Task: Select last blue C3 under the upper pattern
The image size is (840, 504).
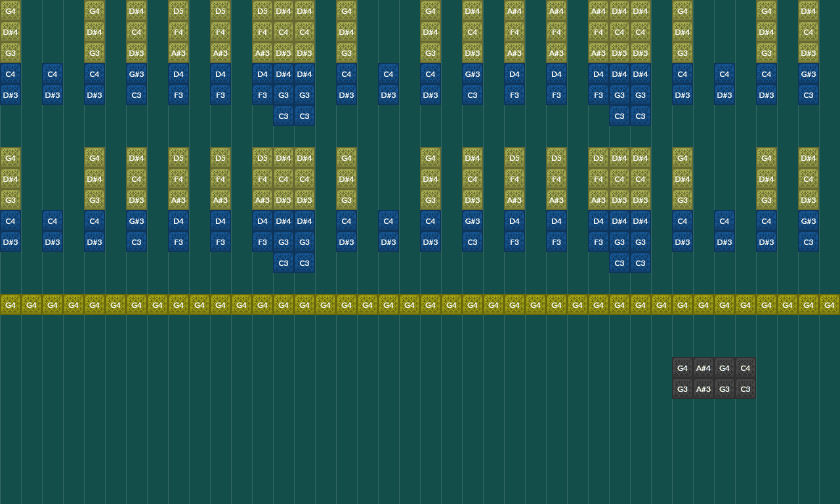Action: click(640, 116)
